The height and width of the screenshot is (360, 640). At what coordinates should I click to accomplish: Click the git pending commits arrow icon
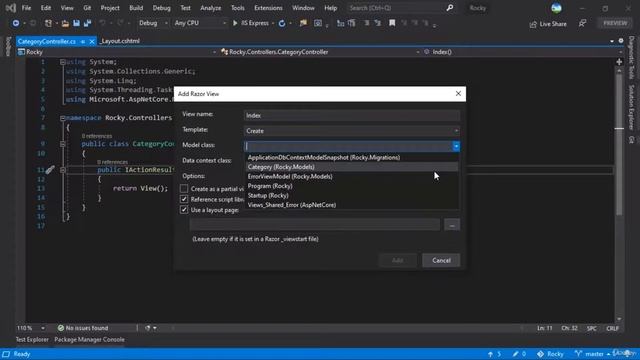(x=490, y=354)
